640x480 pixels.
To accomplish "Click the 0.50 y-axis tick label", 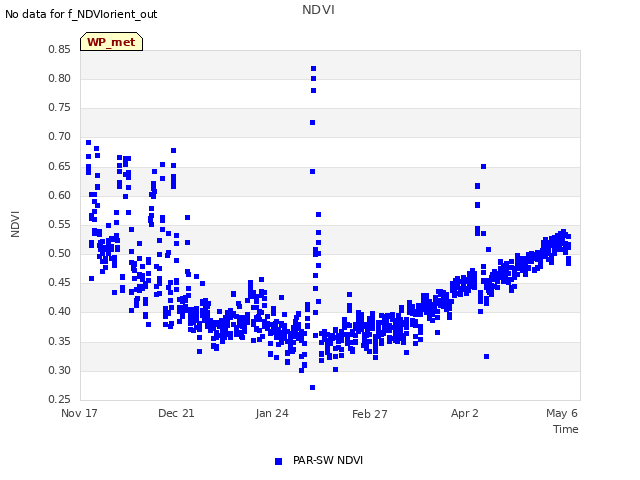I will (x=60, y=253).
